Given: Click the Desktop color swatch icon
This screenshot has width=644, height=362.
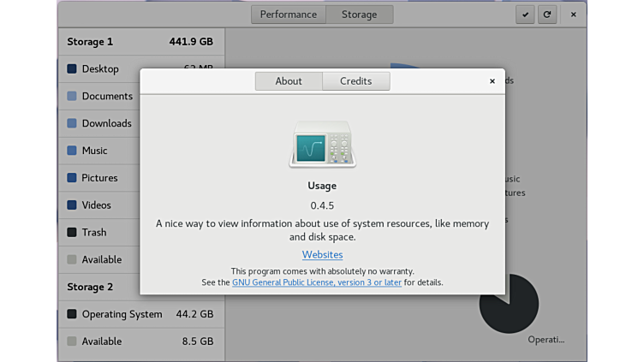Looking at the screenshot, I should click(x=72, y=68).
